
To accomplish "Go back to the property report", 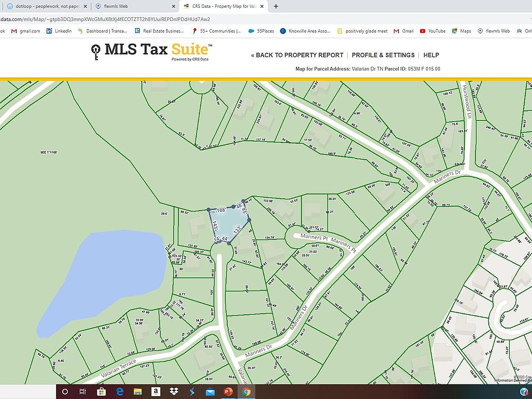I will pyautogui.click(x=297, y=55).
